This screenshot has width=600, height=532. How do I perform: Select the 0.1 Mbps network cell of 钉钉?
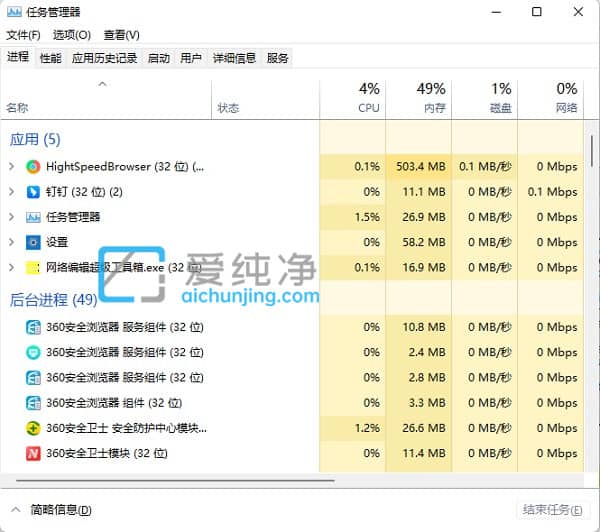pos(551,192)
